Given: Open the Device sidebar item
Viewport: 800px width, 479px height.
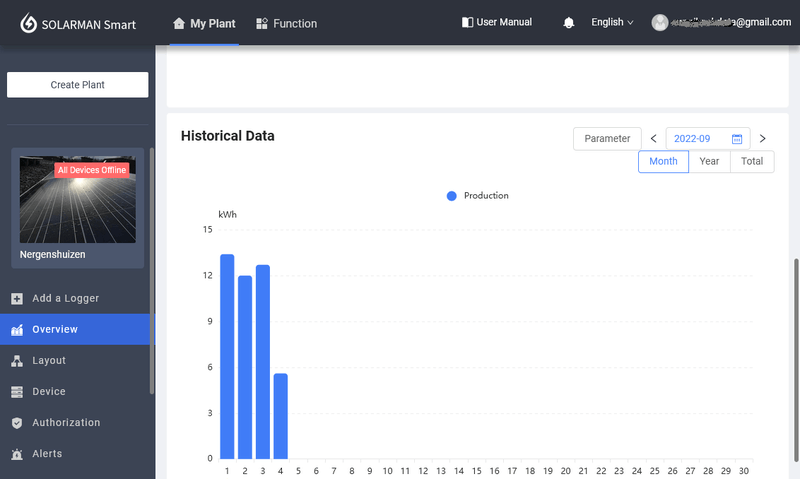Looking at the screenshot, I should pos(75,392).
